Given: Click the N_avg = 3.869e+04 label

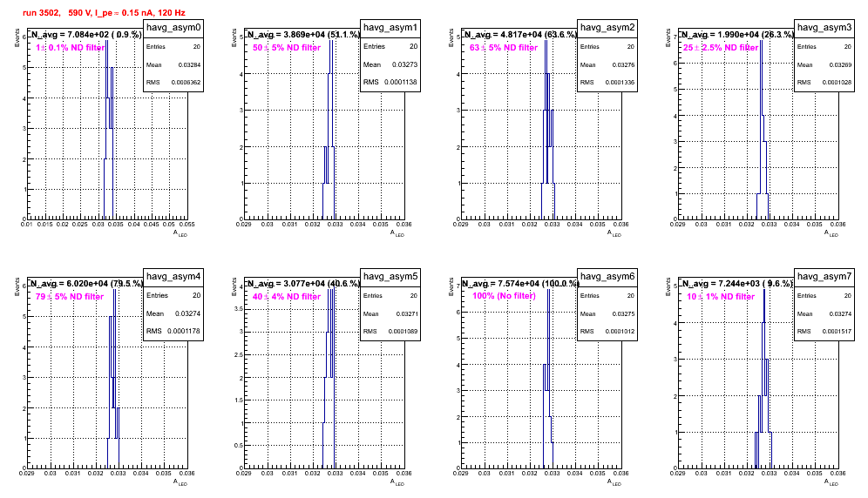Looking at the screenshot, I should (x=302, y=34).
